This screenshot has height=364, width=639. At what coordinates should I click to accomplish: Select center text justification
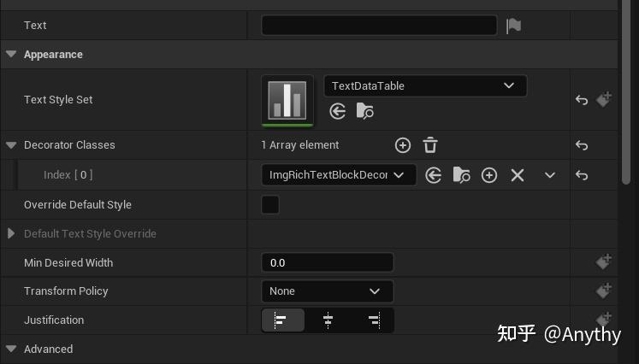(x=328, y=320)
